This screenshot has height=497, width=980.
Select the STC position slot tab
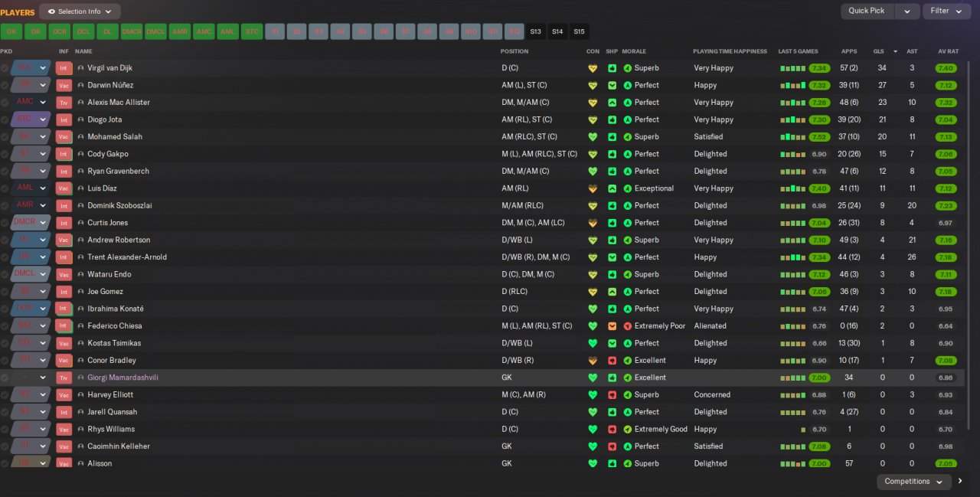[251, 31]
